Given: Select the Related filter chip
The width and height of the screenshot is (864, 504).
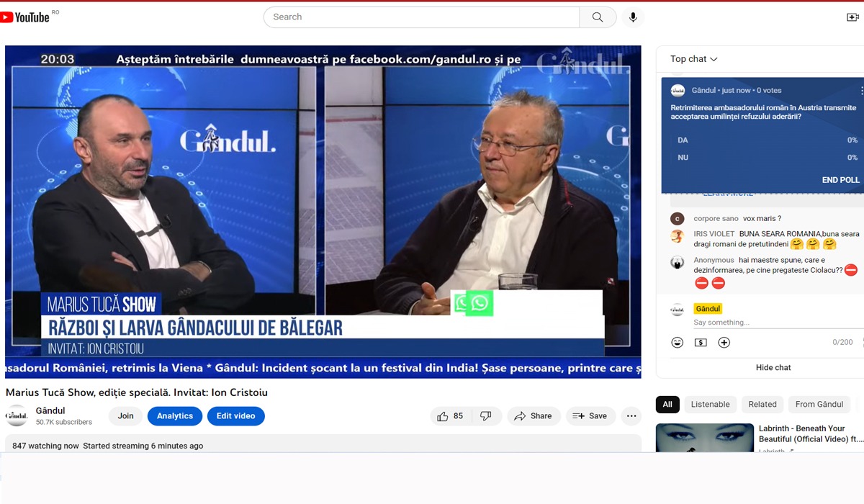Looking at the screenshot, I should tap(762, 405).
